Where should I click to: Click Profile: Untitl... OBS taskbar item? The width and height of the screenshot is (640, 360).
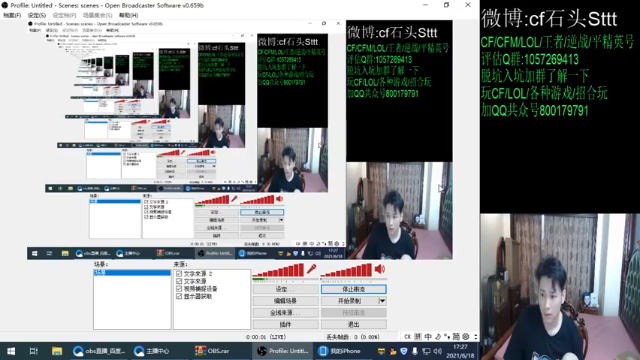(283, 351)
